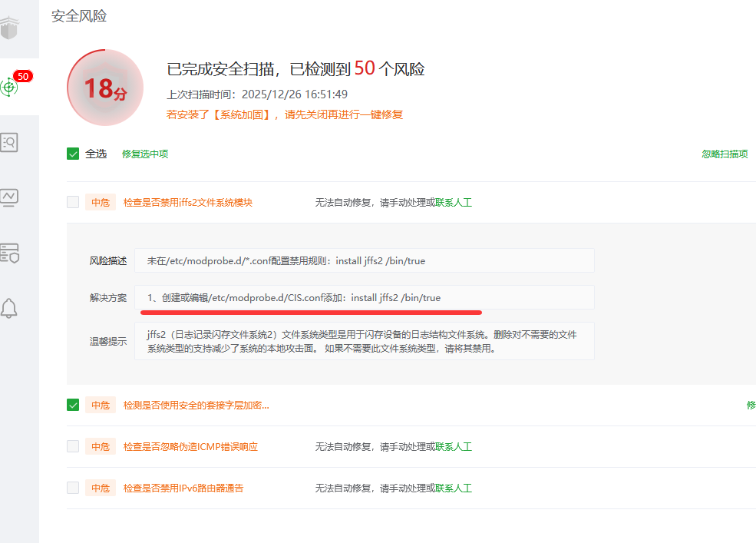Click the 解决方案 text field
This screenshot has width=756, height=543.
(x=365, y=297)
